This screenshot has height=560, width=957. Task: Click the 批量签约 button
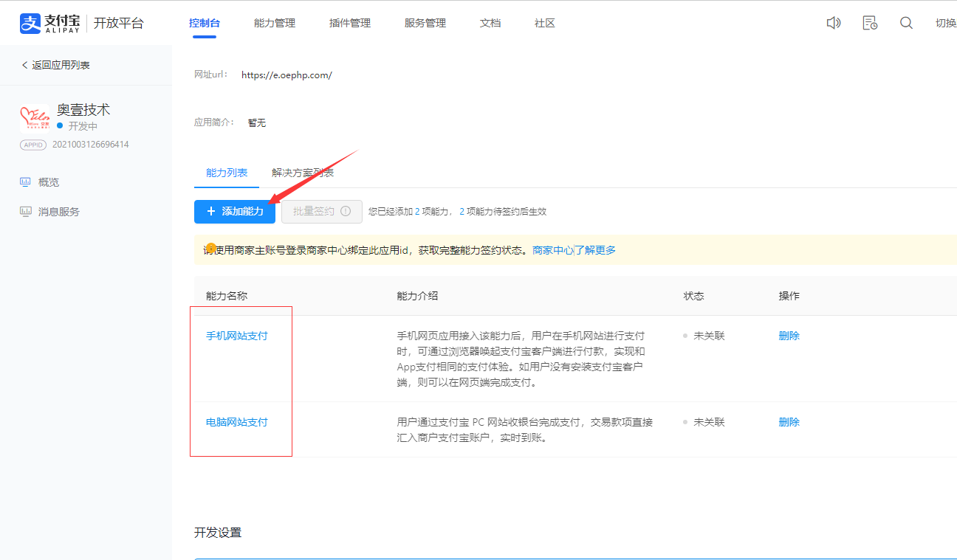click(322, 211)
